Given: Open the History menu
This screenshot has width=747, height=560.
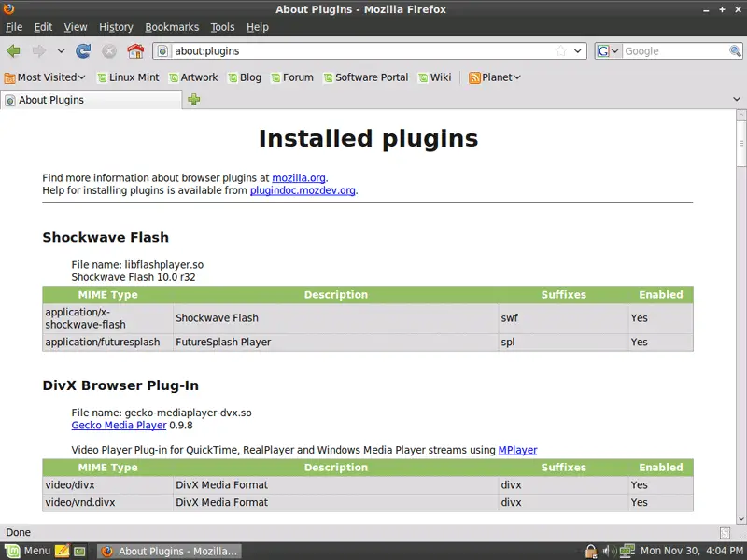Looking at the screenshot, I should click(x=116, y=27).
